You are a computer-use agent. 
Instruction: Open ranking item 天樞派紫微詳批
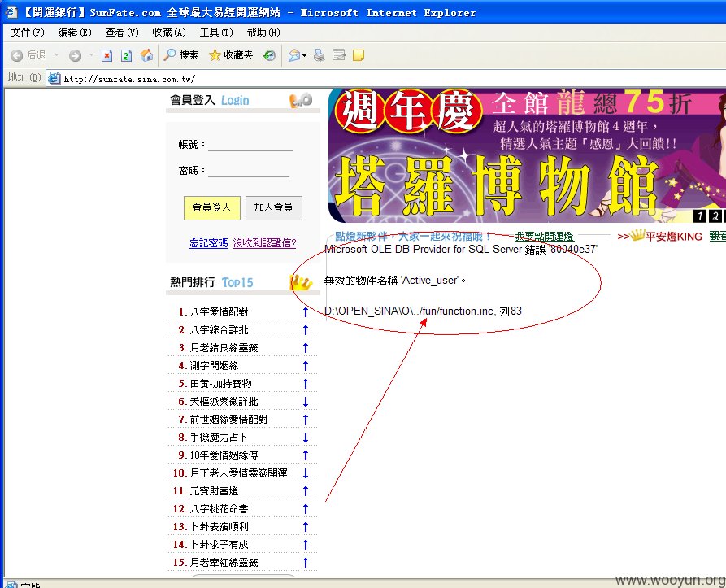[224, 402]
